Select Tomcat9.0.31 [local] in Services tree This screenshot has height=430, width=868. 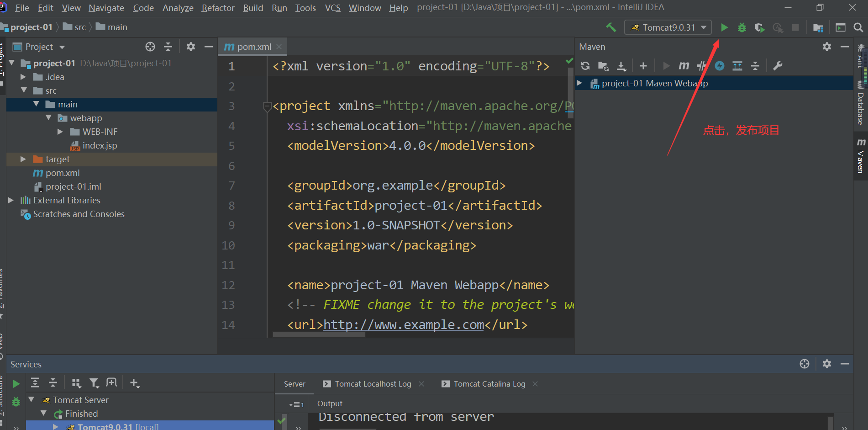pos(118,426)
